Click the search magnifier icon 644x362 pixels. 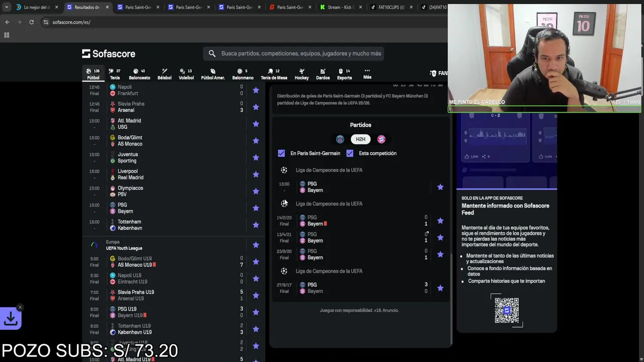click(212, 53)
